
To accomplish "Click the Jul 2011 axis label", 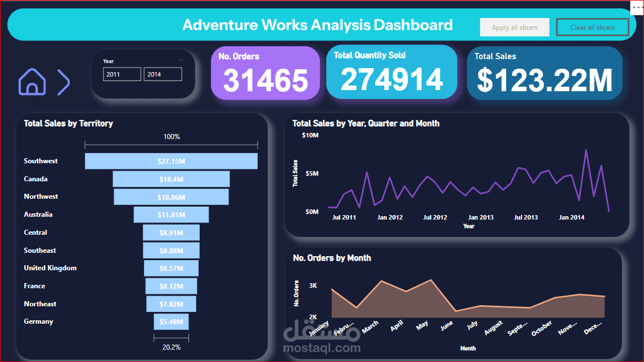I will click(x=344, y=217).
